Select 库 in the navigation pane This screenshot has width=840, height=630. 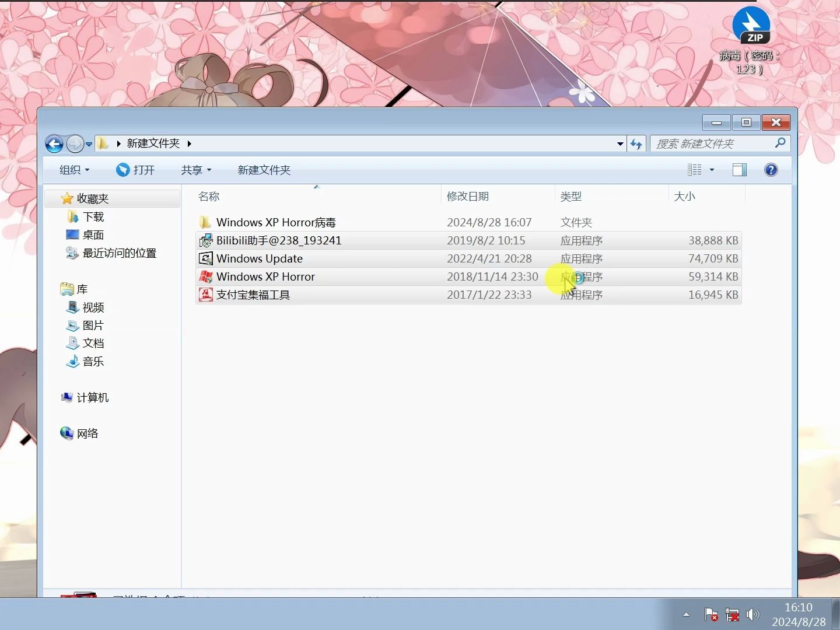coord(82,289)
